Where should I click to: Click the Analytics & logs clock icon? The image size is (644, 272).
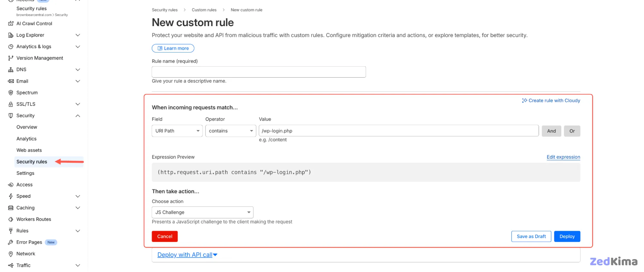[11, 47]
